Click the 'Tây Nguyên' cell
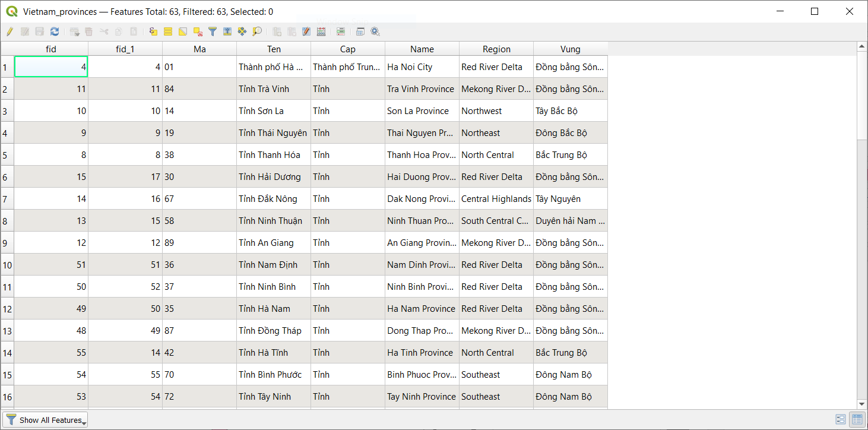 [x=571, y=199]
